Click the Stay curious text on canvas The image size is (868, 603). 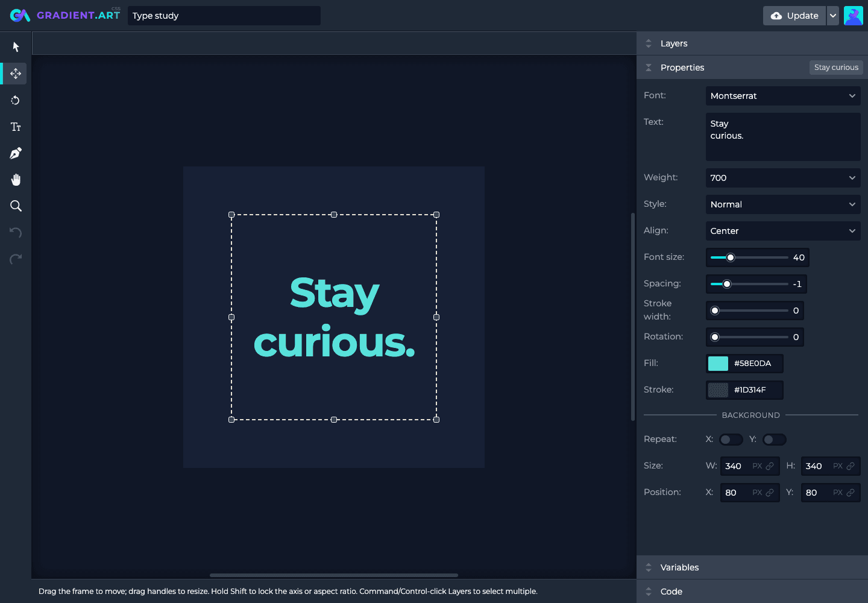coord(335,317)
